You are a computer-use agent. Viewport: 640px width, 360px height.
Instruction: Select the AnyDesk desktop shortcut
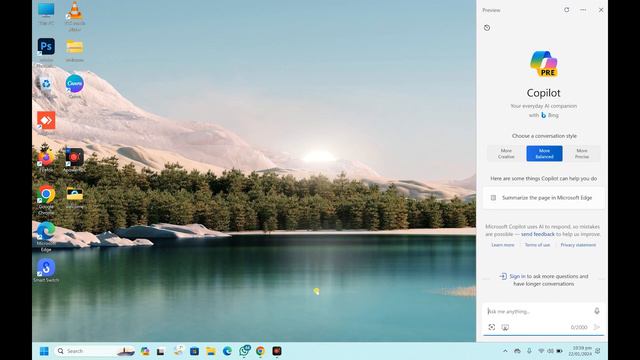46,123
